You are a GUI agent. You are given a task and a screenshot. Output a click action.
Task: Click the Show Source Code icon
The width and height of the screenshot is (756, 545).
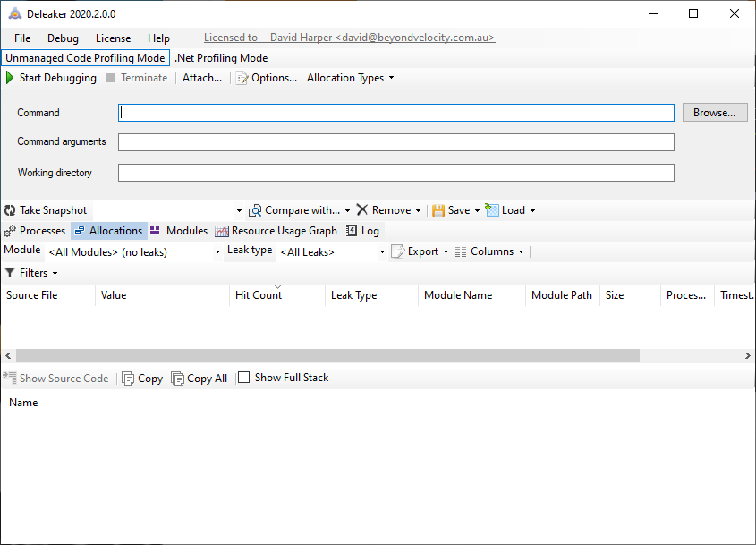[x=10, y=378]
